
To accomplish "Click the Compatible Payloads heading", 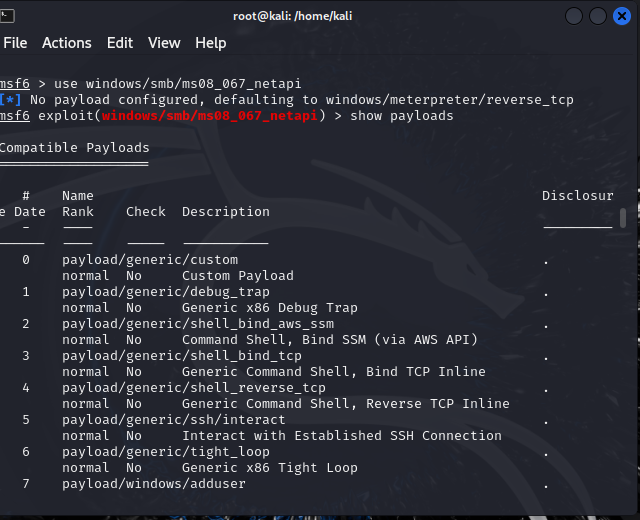I will (74, 148).
